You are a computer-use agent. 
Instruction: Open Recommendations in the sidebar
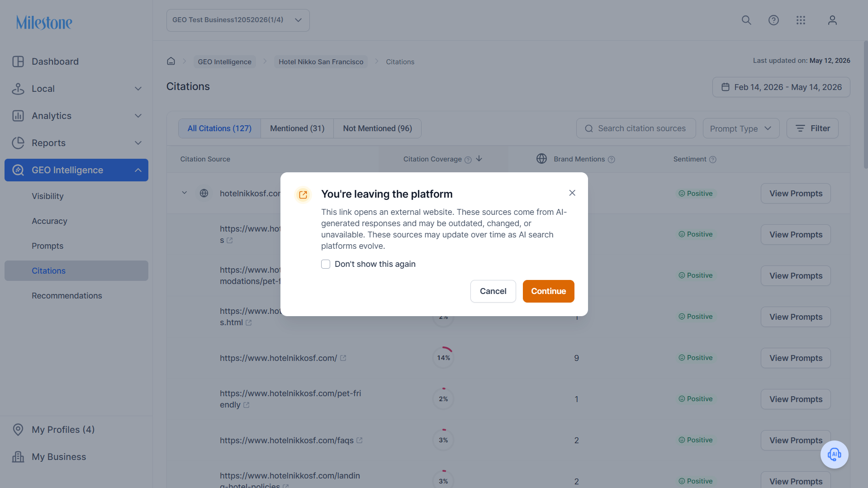click(x=67, y=296)
